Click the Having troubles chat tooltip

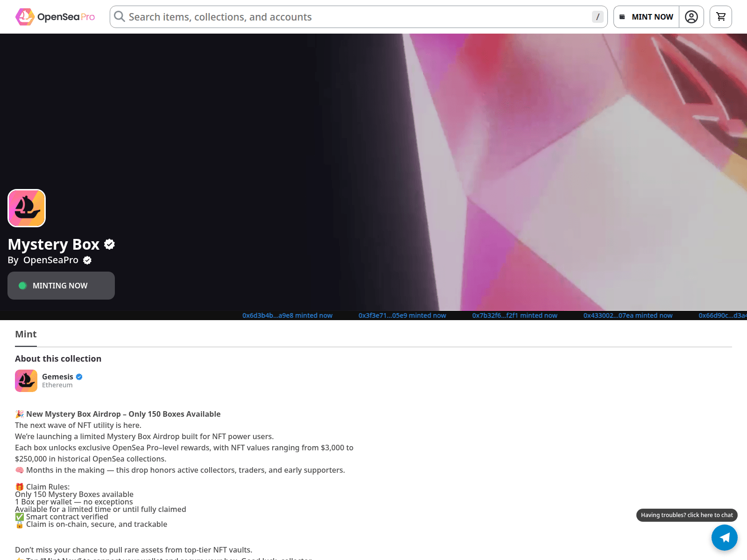(686, 515)
